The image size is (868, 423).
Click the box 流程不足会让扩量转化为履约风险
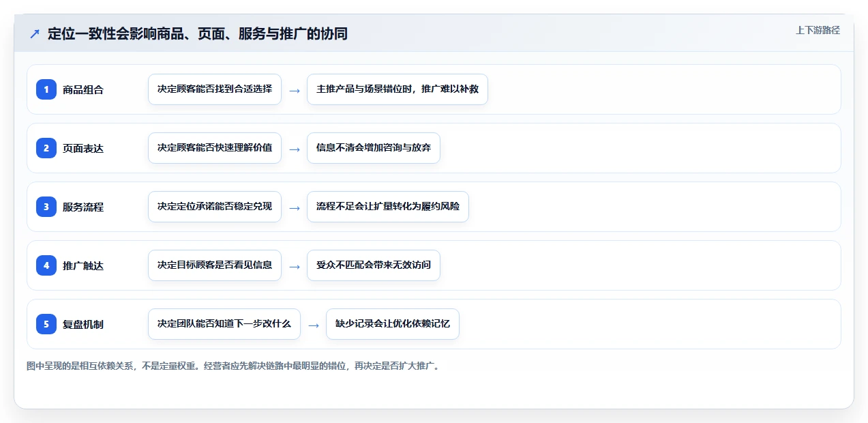click(x=388, y=207)
